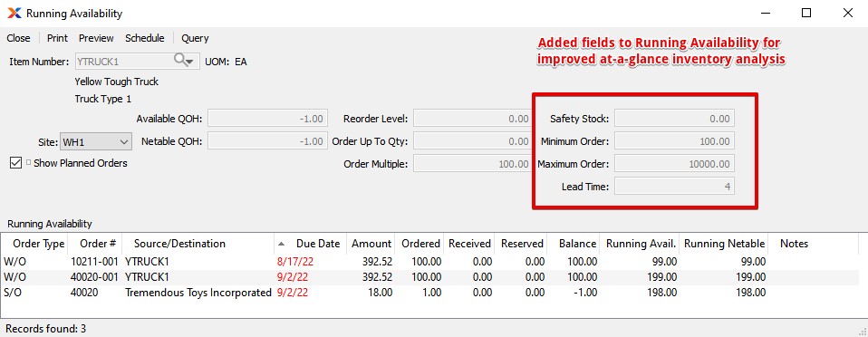The height and width of the screenshot is (337, 868).
Task: Sort by the Amount column header
Action: point(371,244)
